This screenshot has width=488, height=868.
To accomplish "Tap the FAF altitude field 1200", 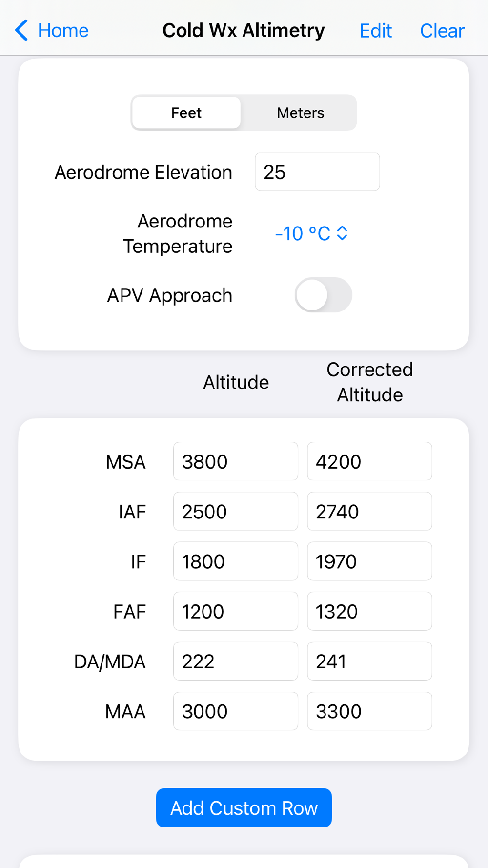I will tap(236, 611).
